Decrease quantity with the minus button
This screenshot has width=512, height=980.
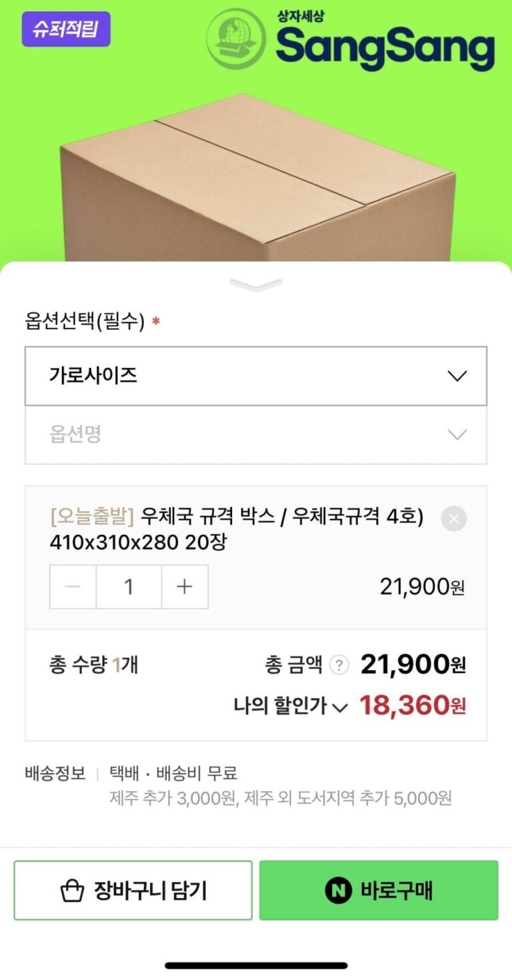pos(73,587)
